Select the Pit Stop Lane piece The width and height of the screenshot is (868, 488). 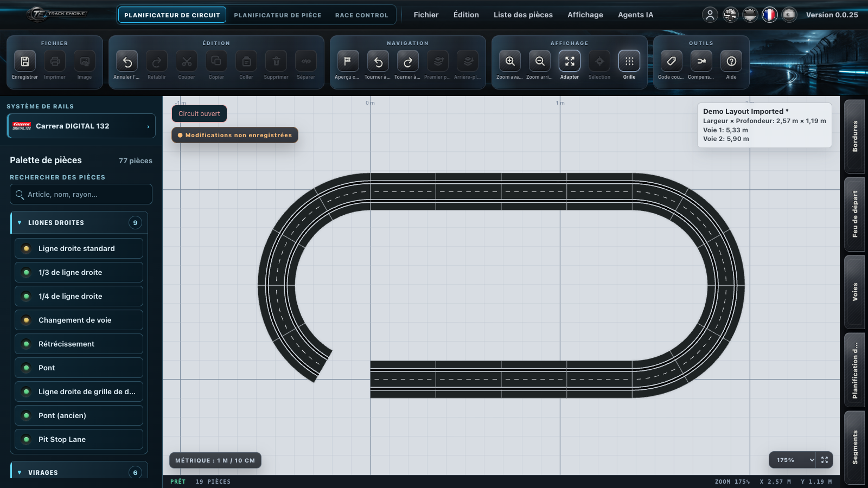[x=79, y=439]
